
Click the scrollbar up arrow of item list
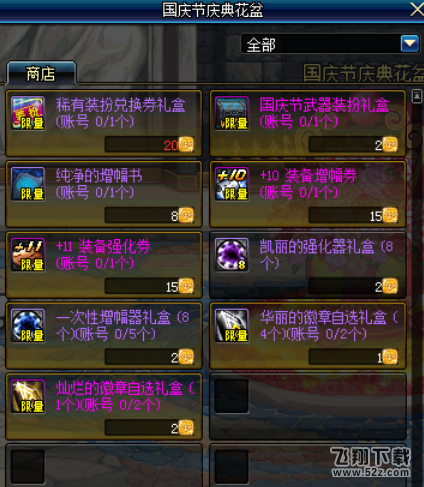[417, 96]
